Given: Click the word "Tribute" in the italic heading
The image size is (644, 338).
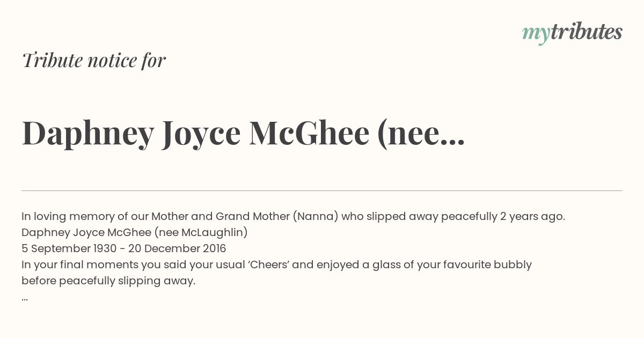Looking at the screenshot, I should click(x=51, y=60).
